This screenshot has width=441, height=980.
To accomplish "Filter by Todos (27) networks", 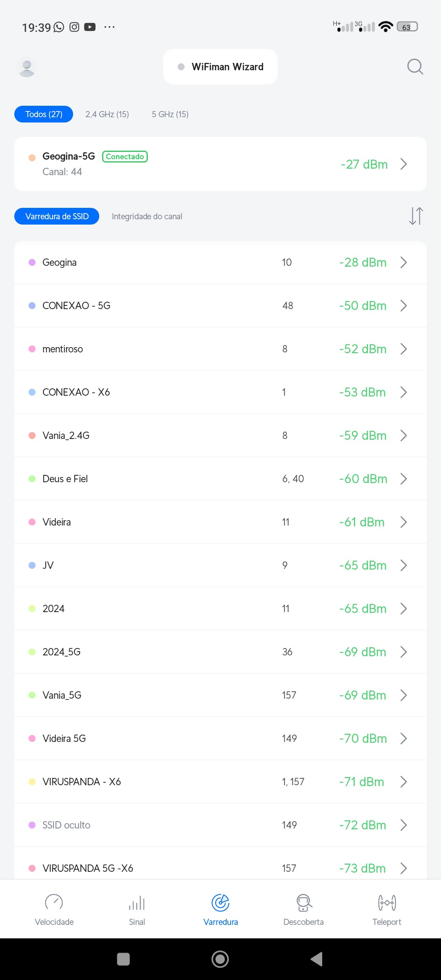I will pyautogui.click(x=44, y=114).
